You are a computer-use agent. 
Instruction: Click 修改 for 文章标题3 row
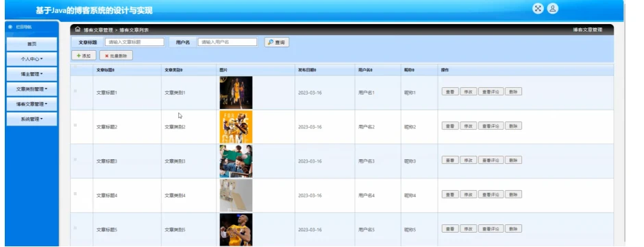pyautogui.click(x=468, y=161)
